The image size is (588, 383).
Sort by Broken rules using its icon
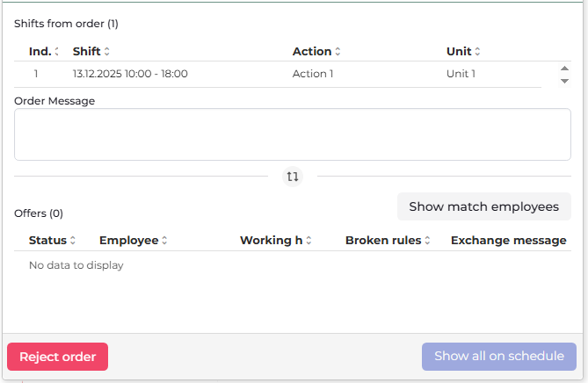pos(428,241)
